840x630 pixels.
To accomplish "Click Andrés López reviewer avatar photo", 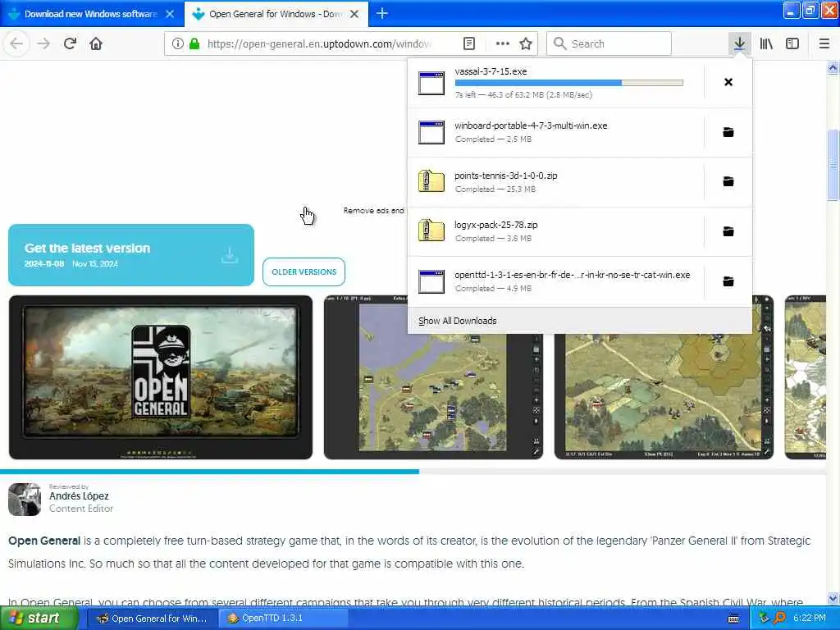I will tap(25, 500).
